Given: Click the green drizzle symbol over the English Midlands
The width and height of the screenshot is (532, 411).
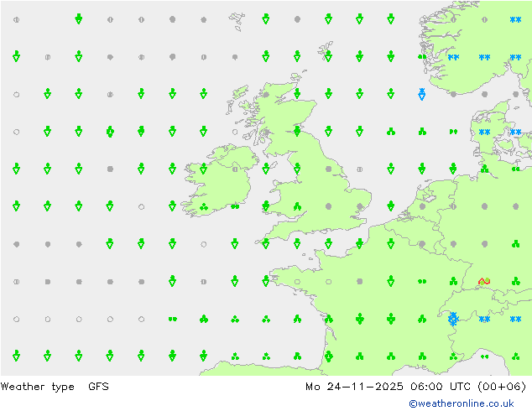Looking at the screenshot, I should pos(297,206).
